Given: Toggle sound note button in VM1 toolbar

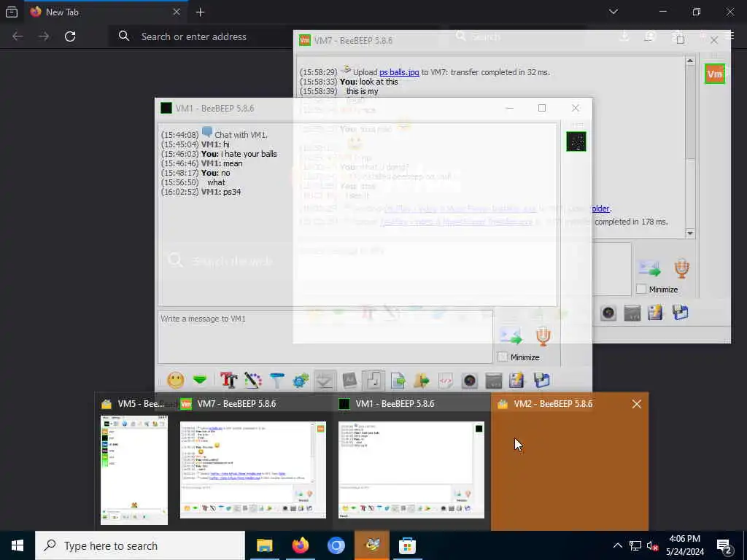Looking at the screenshot, I should (373, 380).
